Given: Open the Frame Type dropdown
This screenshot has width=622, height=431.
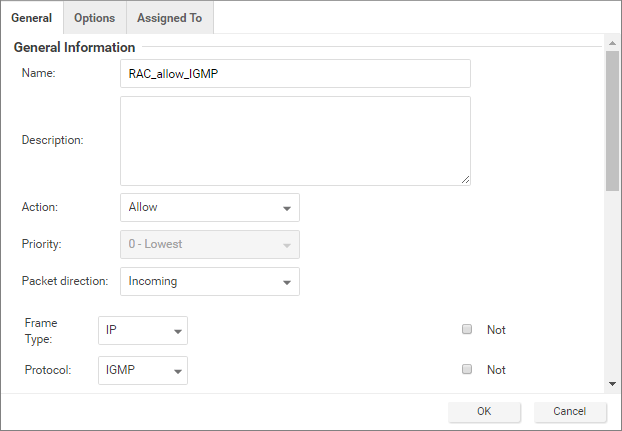Looking at the screenshot, I should [x=142, y=330].
